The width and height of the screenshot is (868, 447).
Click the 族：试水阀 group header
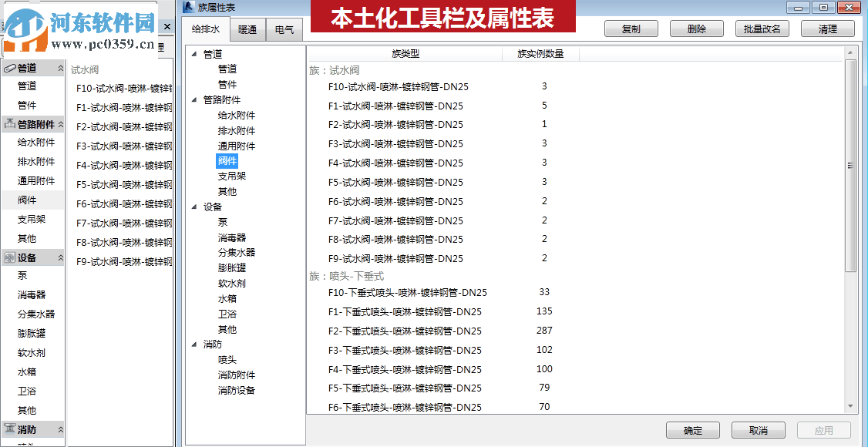pyautogui.click(x=334, y=70)
